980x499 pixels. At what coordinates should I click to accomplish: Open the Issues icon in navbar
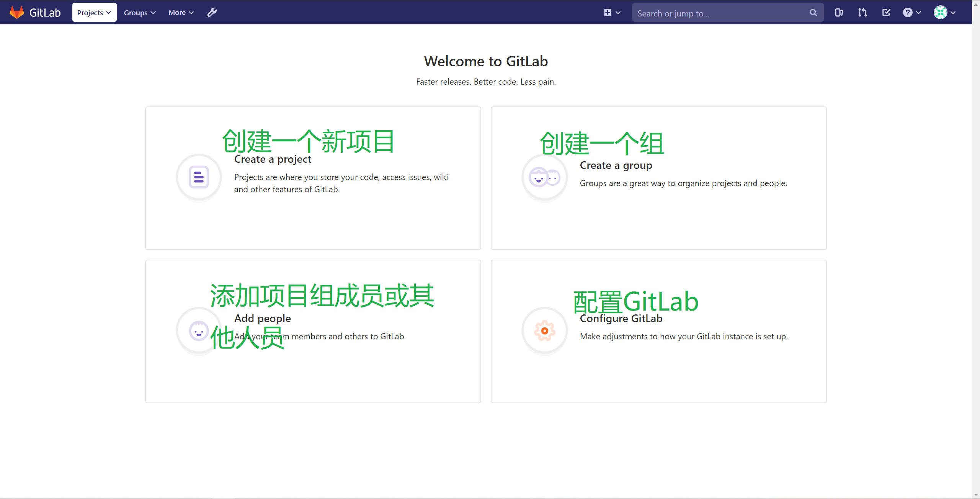[838, 13]
